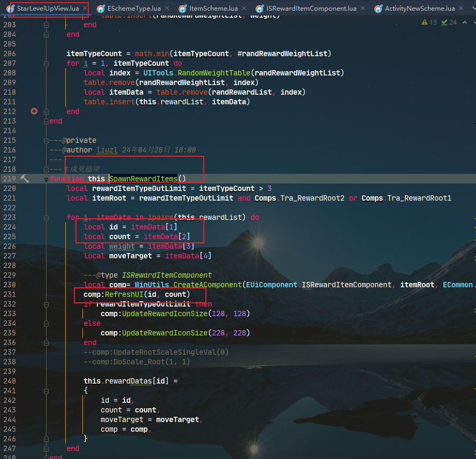Jump to previous highlighted error arrow
The width and height of the screenshot is (476, 459).
coord(465,22)
